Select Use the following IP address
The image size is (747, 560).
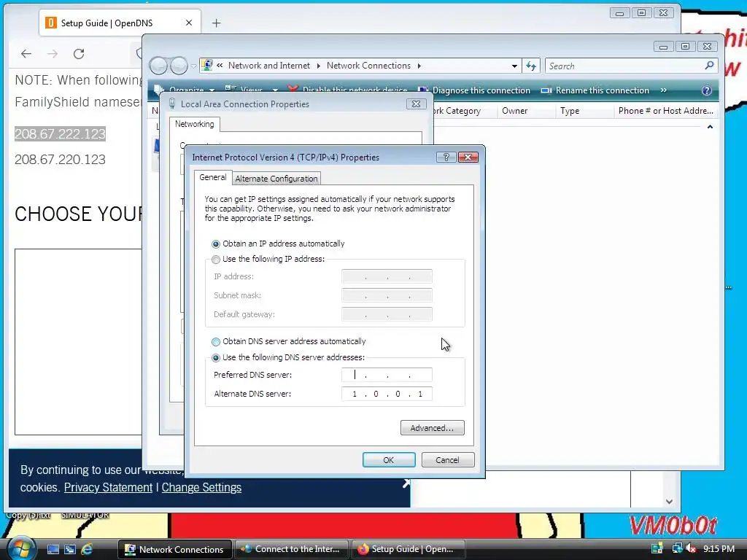click(216, 260)
